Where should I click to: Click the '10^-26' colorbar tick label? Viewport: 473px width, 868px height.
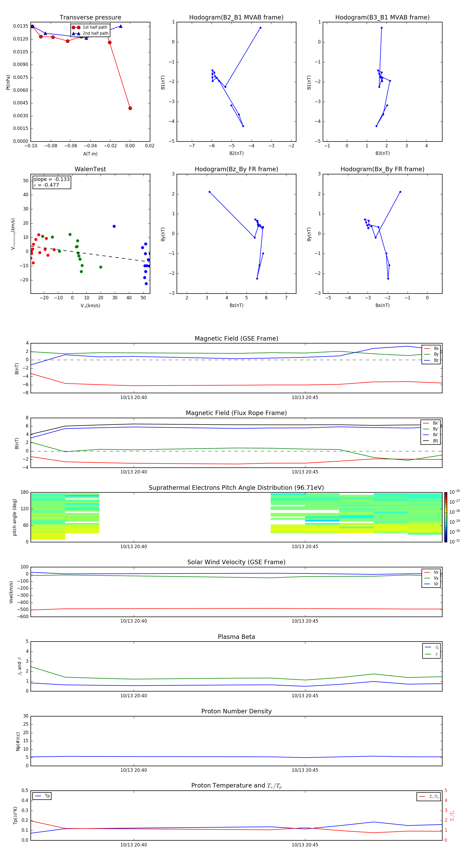click(455, 492)
